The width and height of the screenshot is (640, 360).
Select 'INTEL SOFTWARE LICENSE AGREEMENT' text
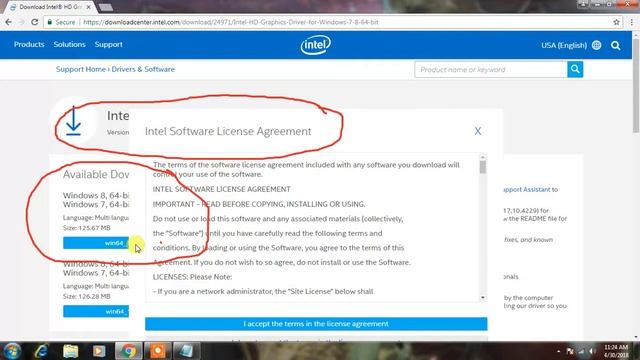[222, 189]
